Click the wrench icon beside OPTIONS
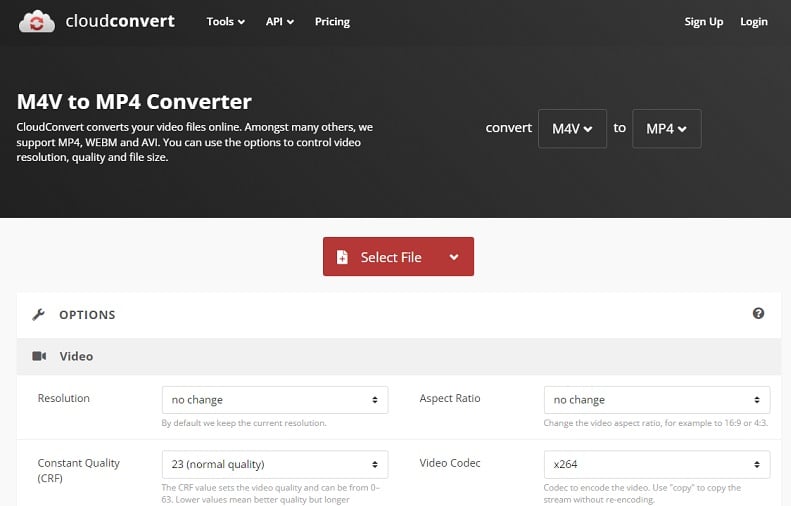The image size is (791, 506). (x=38, y=315)
